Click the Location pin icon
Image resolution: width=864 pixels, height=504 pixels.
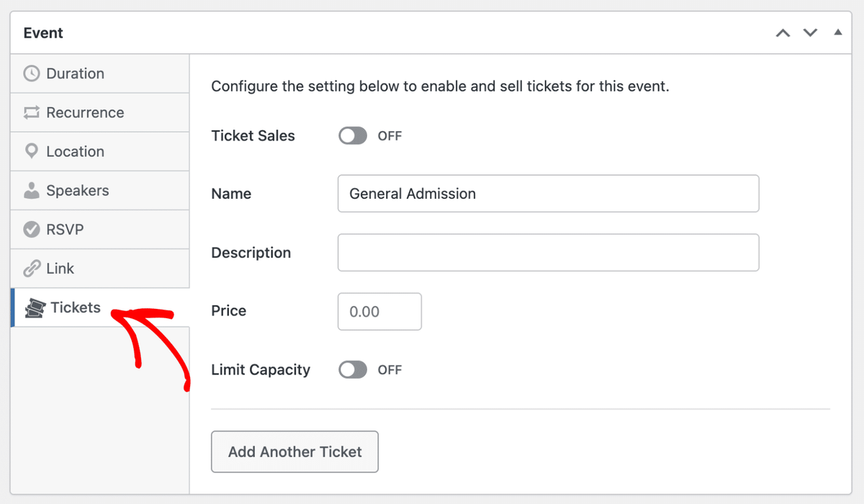[32, 151]
